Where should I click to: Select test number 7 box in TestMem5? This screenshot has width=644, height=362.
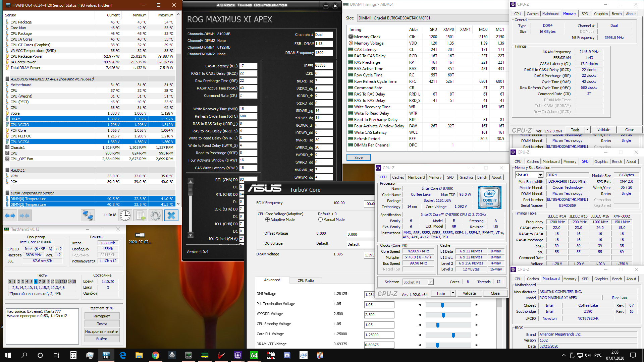[x=40, y=282]
